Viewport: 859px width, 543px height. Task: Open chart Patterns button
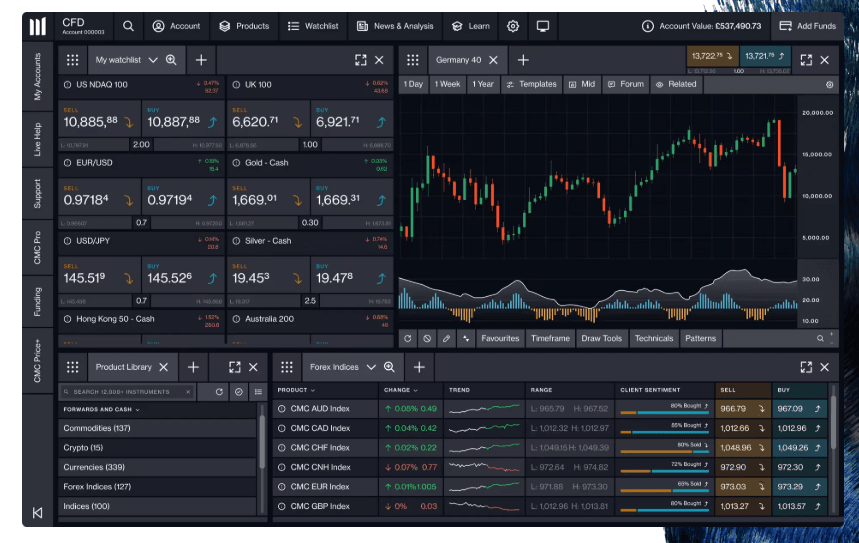700,339
